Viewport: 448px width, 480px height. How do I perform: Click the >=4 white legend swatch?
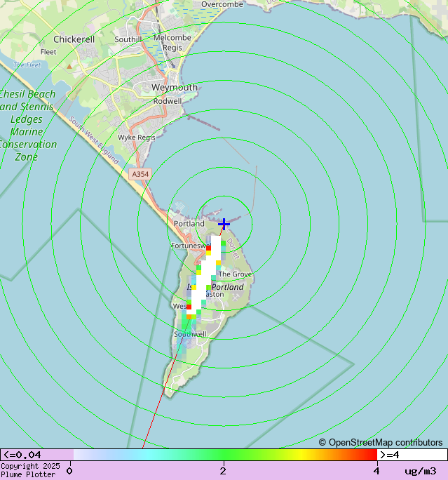(412, 455)
